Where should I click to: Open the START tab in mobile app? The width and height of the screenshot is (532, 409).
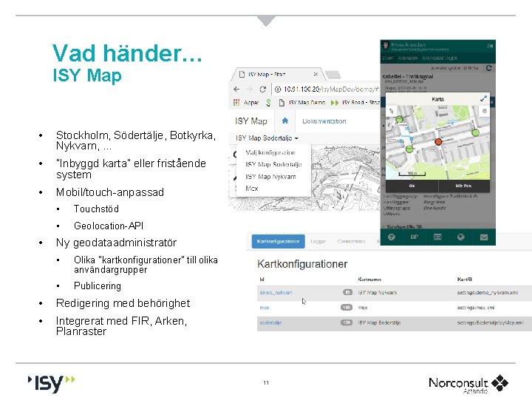point(388,58)
